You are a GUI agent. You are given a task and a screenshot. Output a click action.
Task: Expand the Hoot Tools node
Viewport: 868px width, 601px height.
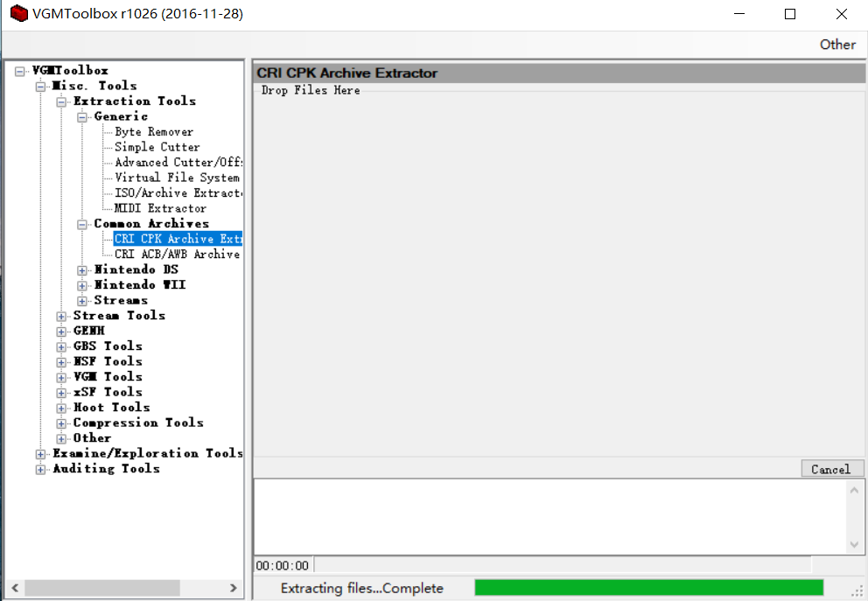coord(61,409)
